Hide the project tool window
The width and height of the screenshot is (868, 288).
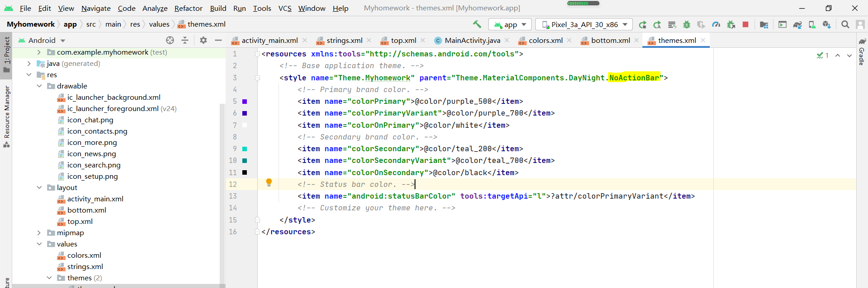click(218, 40)
